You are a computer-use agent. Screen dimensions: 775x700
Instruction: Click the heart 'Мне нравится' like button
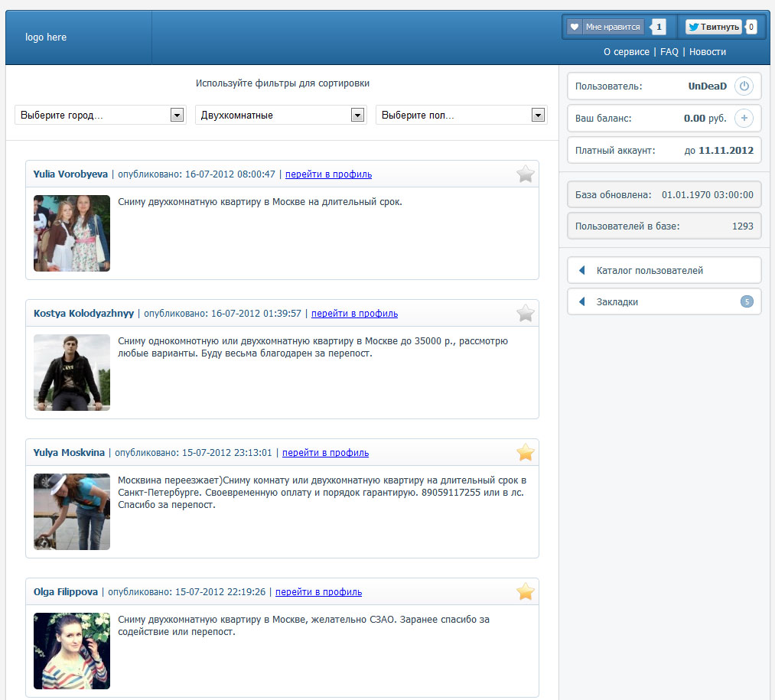point(605,27)
